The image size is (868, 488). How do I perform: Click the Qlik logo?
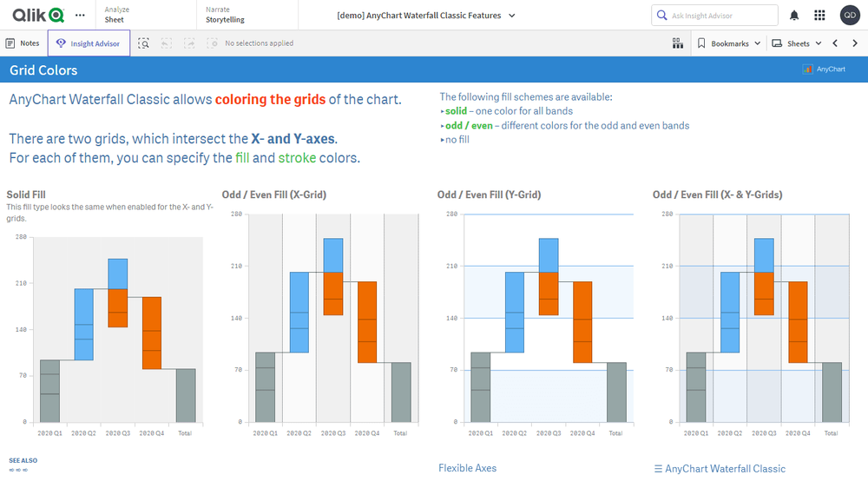(38, 15)
